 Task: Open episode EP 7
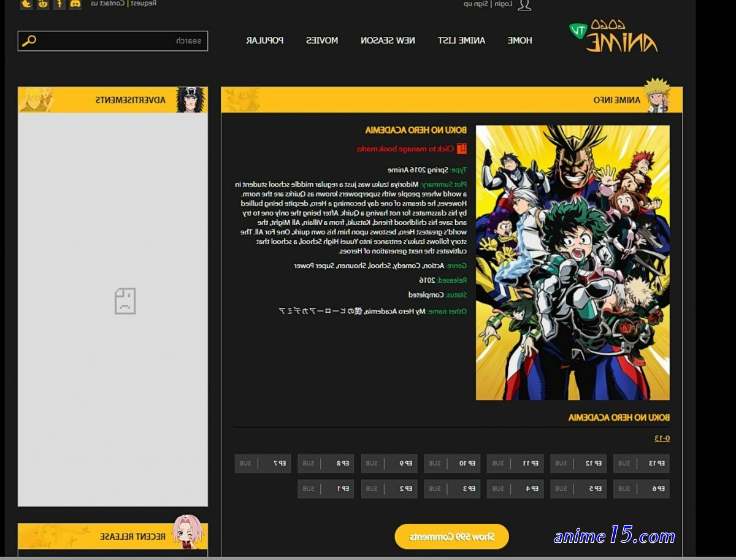pos(263,463)
